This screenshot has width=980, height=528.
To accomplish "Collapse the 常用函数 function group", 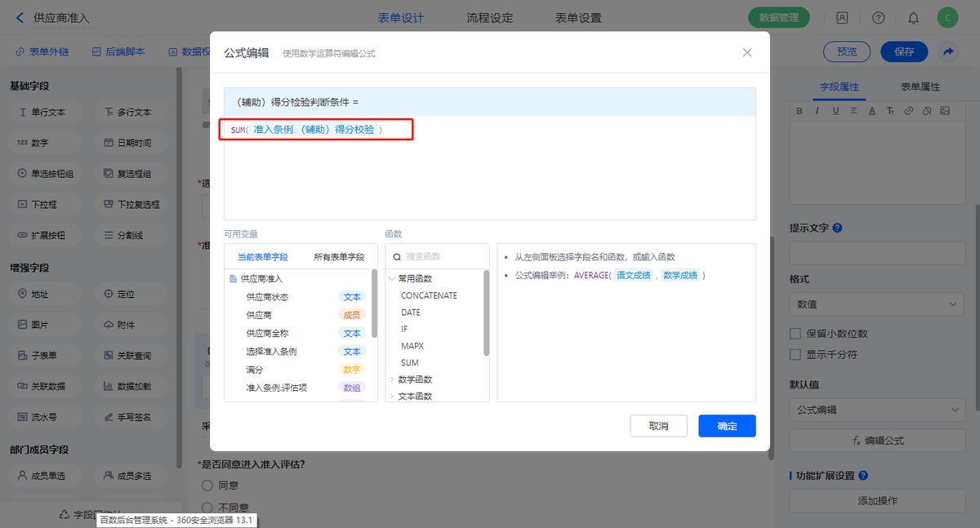I will 392,279.
